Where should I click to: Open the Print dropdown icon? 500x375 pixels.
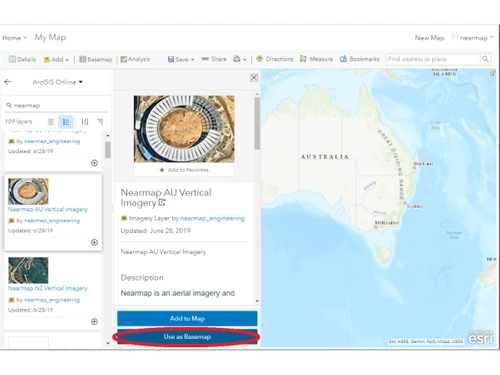click(x=240, y=59)
